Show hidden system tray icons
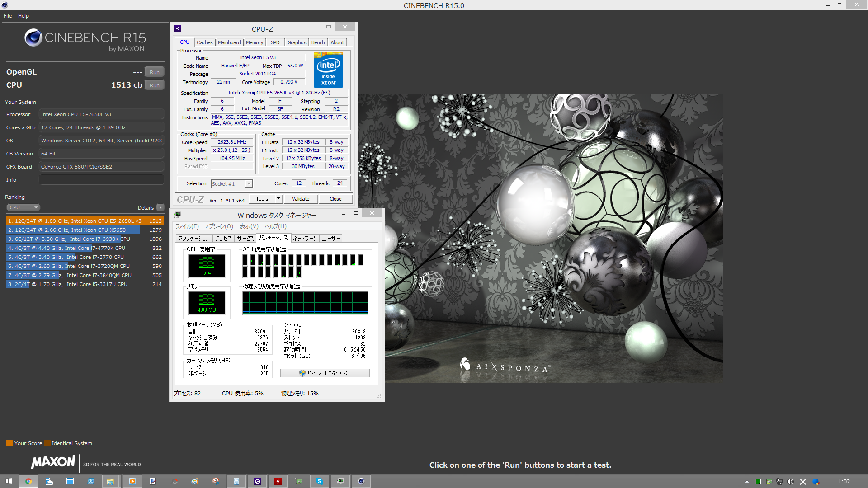This screenshot has height=488, width=868. point(747,482)
